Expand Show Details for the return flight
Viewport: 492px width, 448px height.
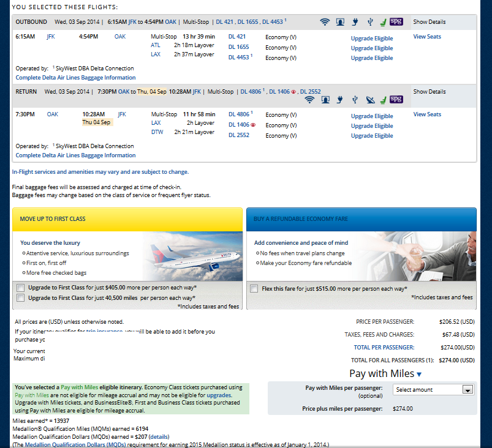(x=430, y=92)
